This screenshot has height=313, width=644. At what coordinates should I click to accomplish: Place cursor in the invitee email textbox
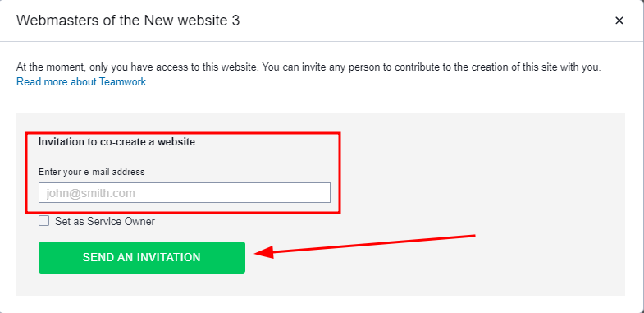coord(185,193)
